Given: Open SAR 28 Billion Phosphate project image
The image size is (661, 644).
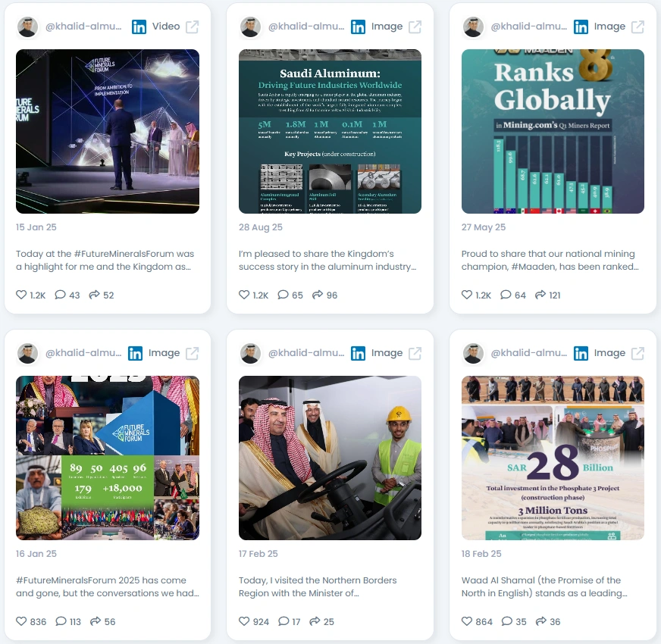Looking at the screenshot, I should point(553,458).
